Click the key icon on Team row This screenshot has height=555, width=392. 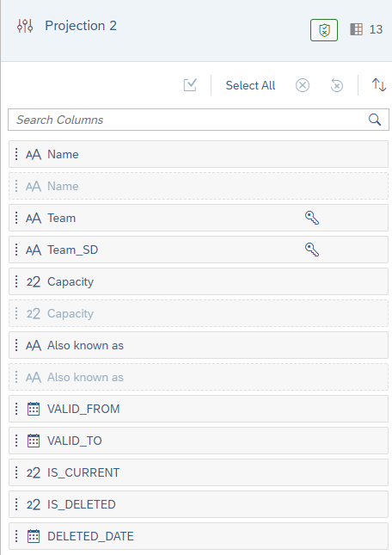[312, 218]
